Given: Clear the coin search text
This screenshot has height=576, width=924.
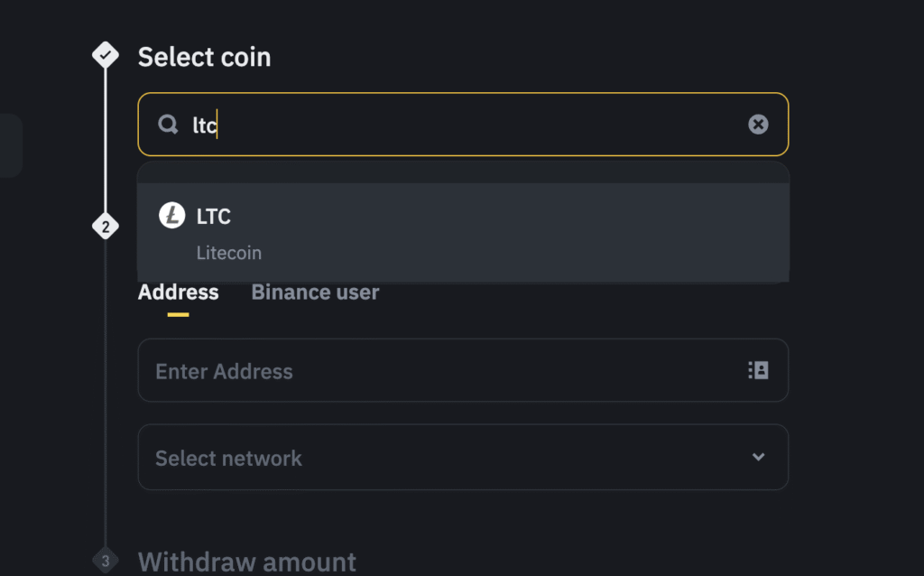Looking at the screenshot, I should tap(758, 125).
